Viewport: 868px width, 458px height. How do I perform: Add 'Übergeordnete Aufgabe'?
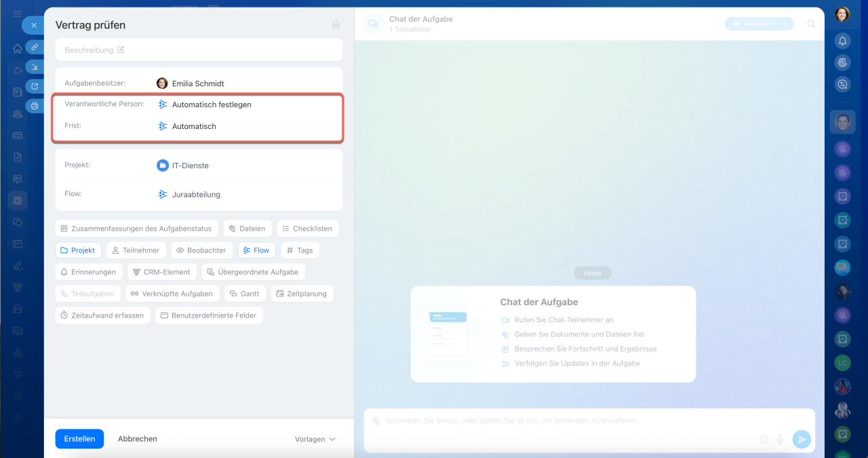252,272
